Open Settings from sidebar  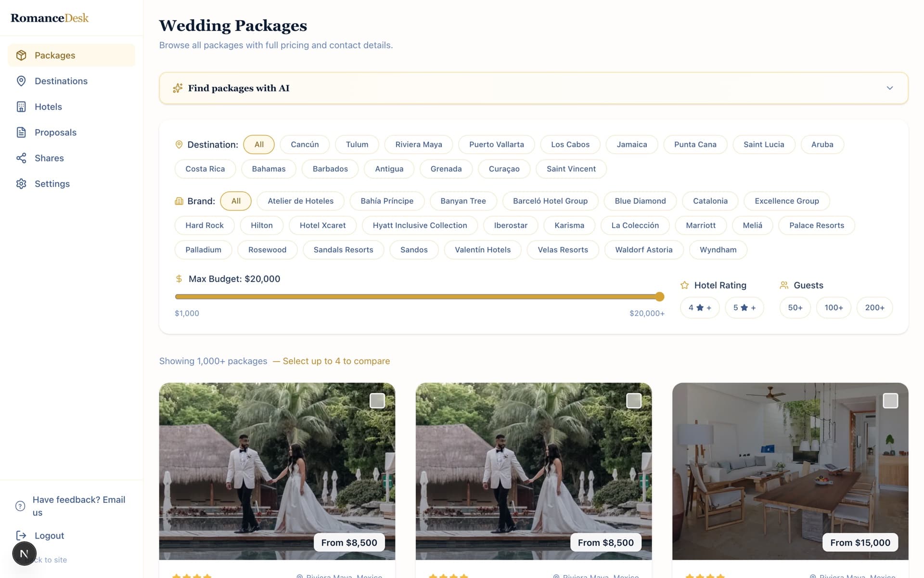pyautogui.click(x=71, y=184)
